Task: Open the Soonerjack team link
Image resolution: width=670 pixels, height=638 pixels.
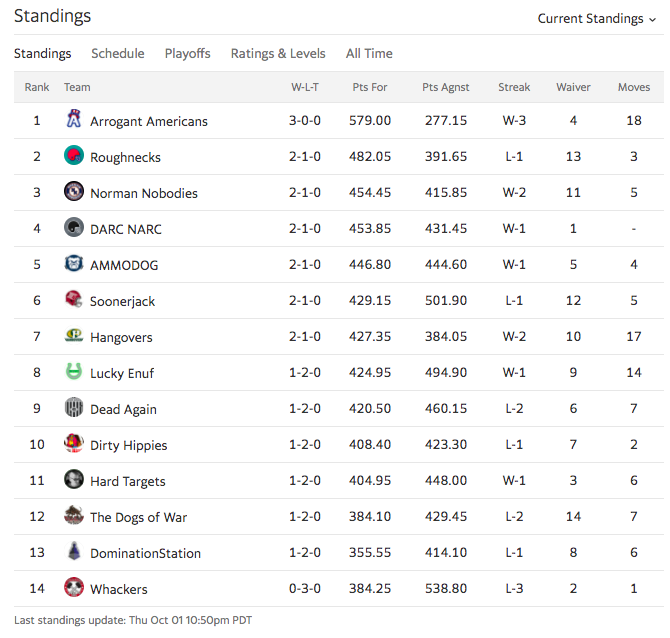Action: point(122,301)
